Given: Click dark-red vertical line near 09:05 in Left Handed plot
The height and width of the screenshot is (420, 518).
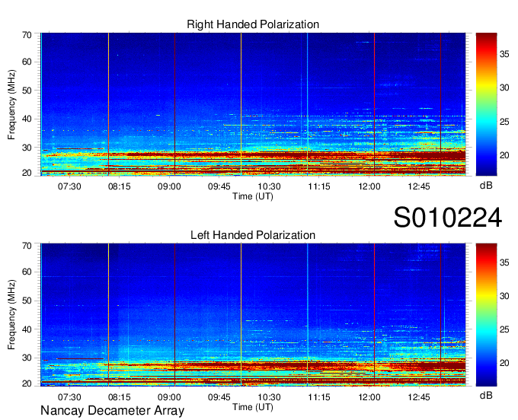Looking at the screenshot, I should click(x=174, y=315).
